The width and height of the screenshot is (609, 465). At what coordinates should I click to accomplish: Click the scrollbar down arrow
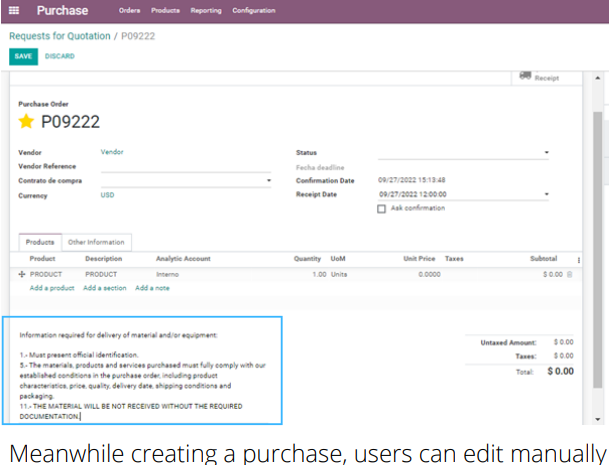click(598, 419)
